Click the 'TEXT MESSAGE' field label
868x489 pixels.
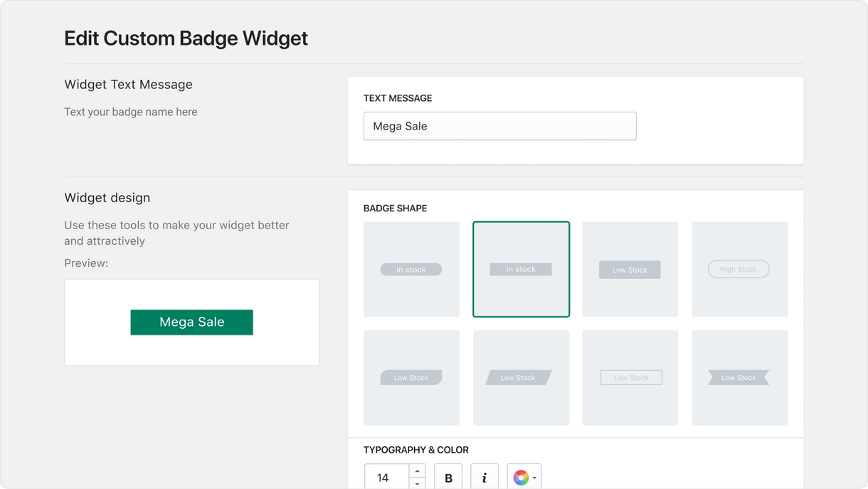(398, 98)
